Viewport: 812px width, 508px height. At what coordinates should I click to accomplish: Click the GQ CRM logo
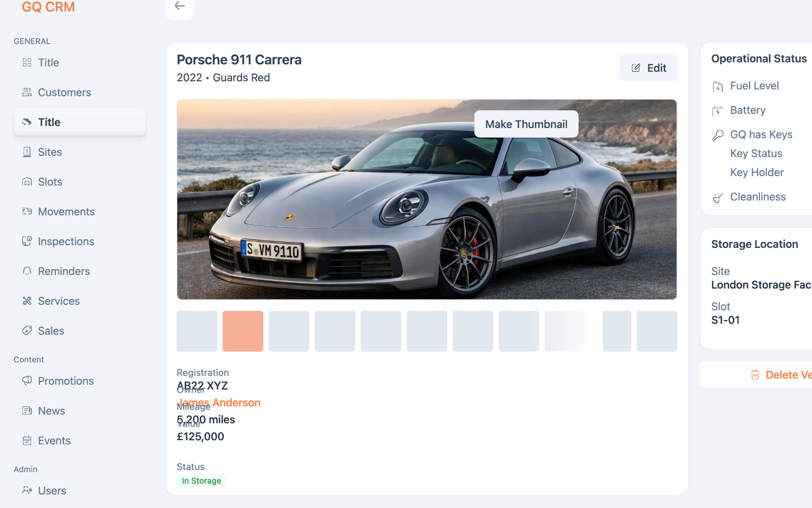click(x=48, y=7)
